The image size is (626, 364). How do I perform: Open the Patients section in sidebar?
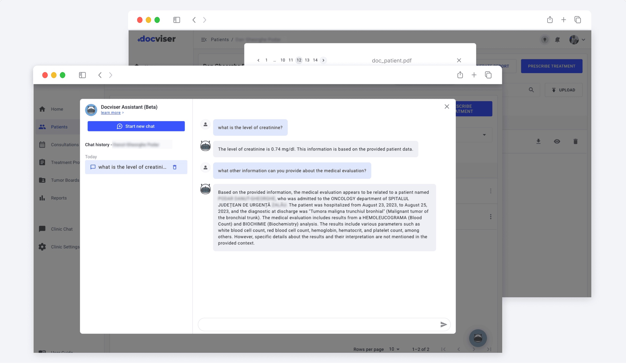59,126
